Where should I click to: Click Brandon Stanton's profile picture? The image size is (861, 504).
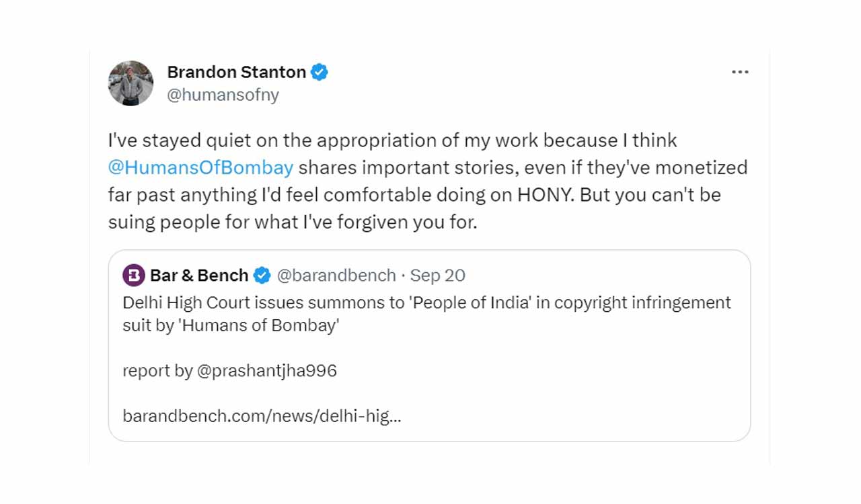[x=131, y=83]
